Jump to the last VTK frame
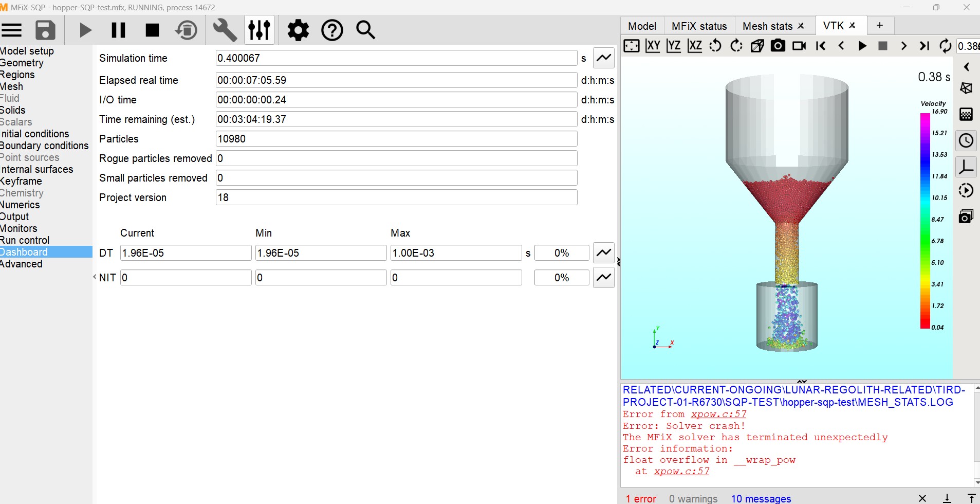The image size is (980, 504). [924, 46]
